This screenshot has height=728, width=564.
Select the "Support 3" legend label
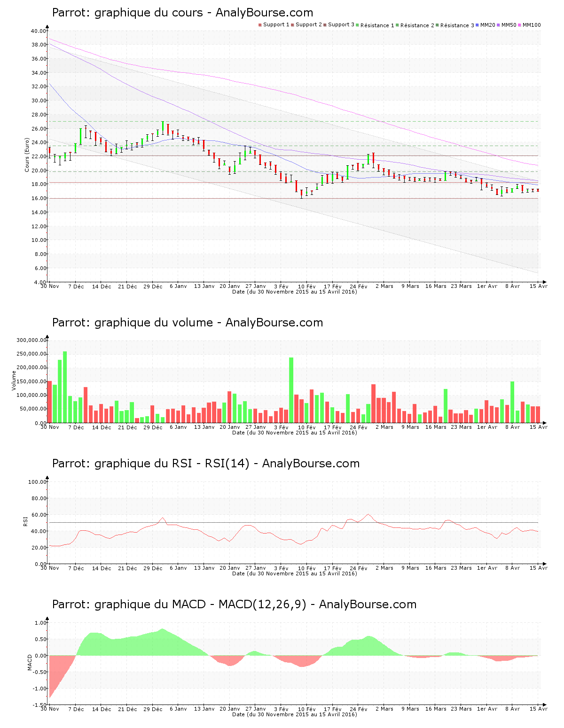341,25
